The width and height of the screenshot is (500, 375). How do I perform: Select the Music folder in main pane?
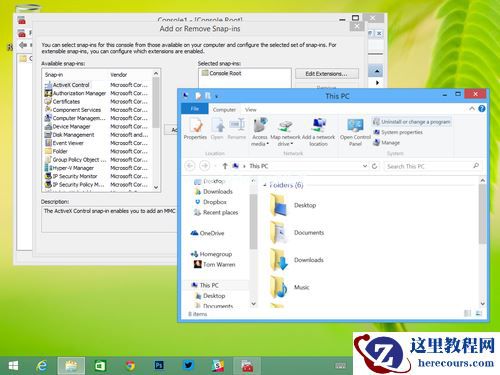(290, 287)
